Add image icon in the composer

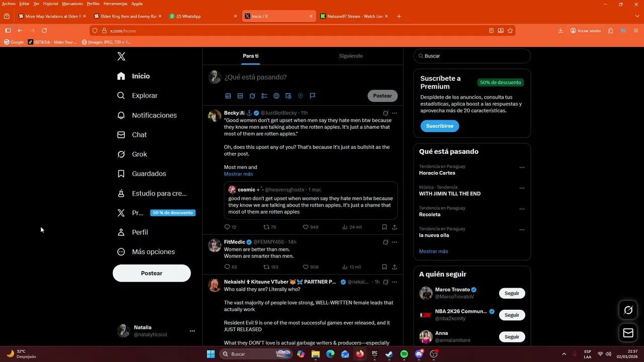click(x=228, y=96)
